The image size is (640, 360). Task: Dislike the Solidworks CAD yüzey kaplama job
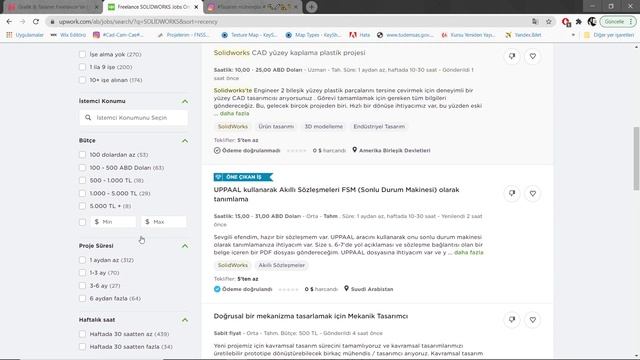point(512,56)
